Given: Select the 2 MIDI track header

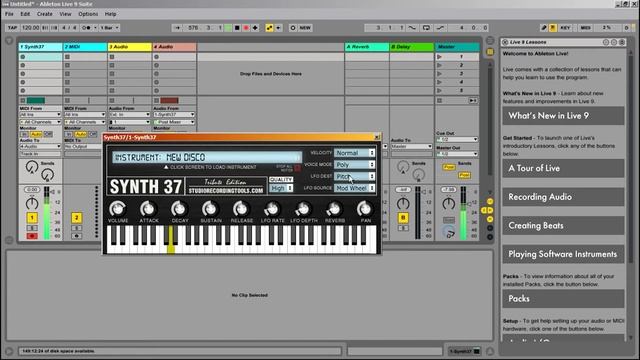Looking at the screenshot, I should [85, 47].
